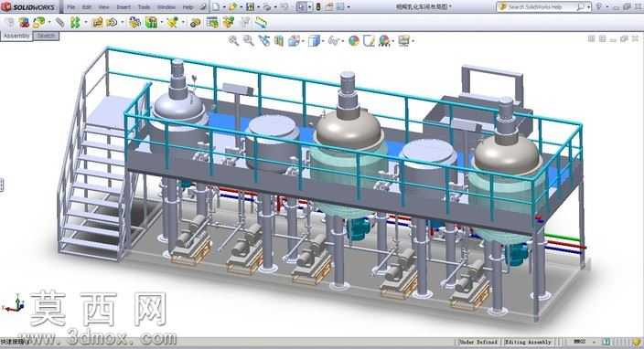Click the status bar help icon
The image size is (644, 349).
pyautogui.click(x=606, y=342)
